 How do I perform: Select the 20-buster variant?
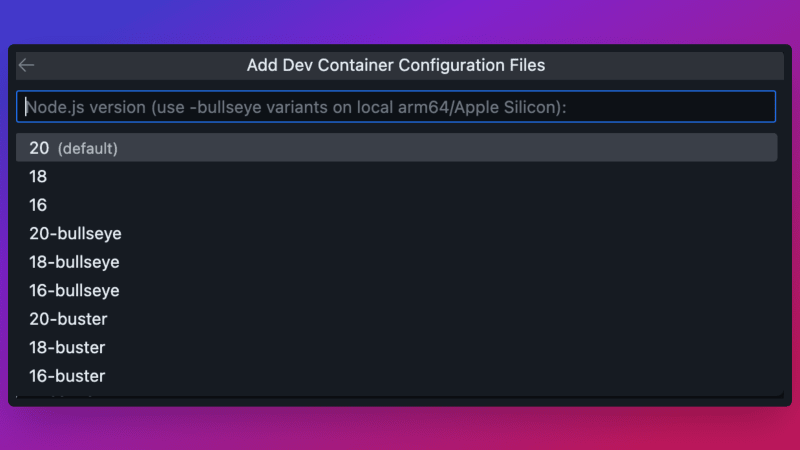(x=68, y=319)
